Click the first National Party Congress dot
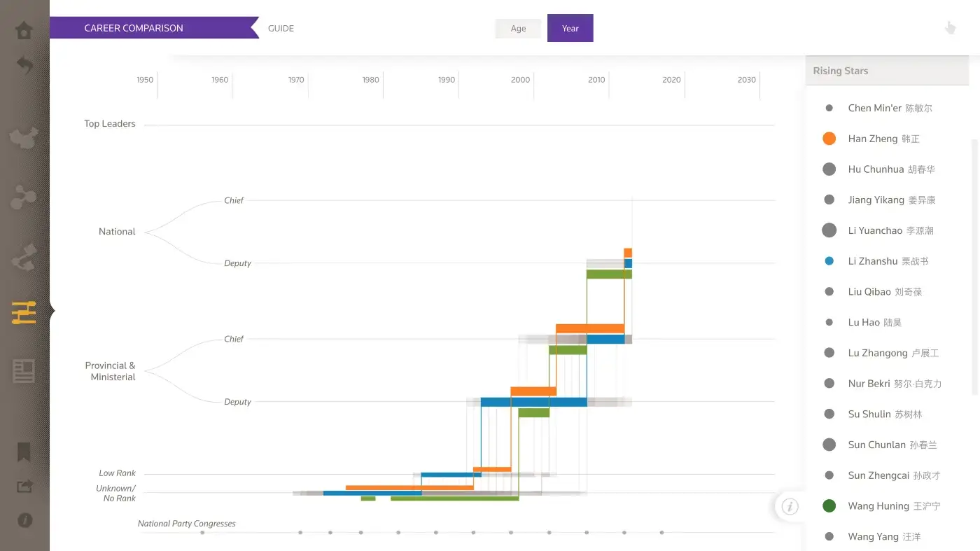 (202, 533)
